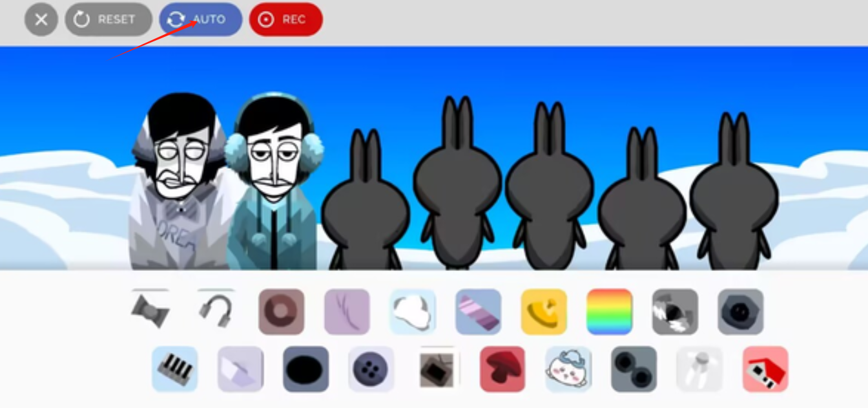This screenshot has height=408, width=868.
Task: Toggle AUTO mode on
Action: click(x=200, y=19)
